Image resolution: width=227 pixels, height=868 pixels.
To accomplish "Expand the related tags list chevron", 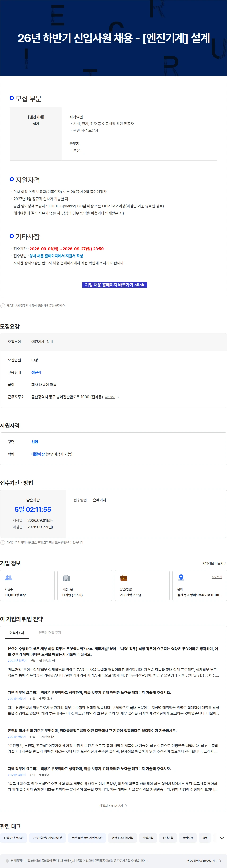I will click(x=222, y=838).
